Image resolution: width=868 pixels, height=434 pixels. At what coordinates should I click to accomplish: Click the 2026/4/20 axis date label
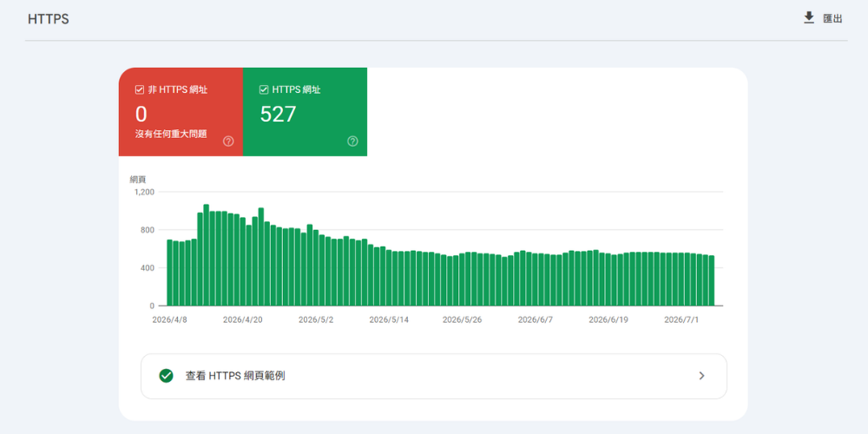(242, 320)
